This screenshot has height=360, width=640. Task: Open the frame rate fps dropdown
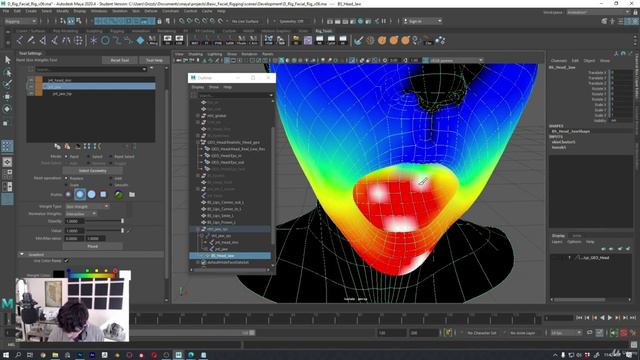(x=566, y=333)
